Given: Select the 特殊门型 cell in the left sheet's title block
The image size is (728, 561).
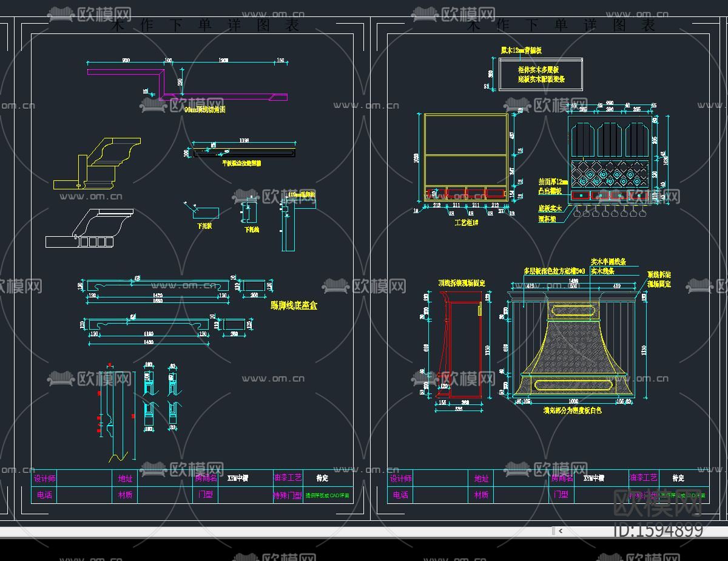Looking at the screenshot, I should [288, 495].
